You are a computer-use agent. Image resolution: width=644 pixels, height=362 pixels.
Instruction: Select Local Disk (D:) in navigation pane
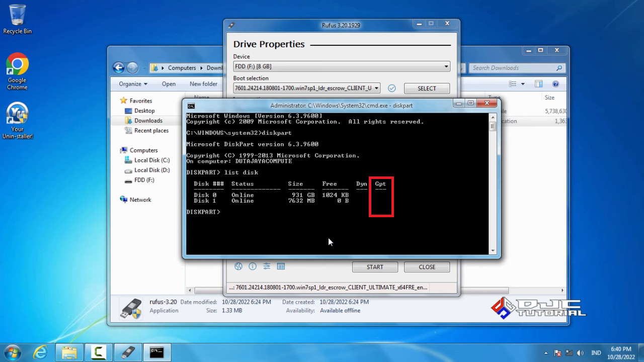[151, 170]
